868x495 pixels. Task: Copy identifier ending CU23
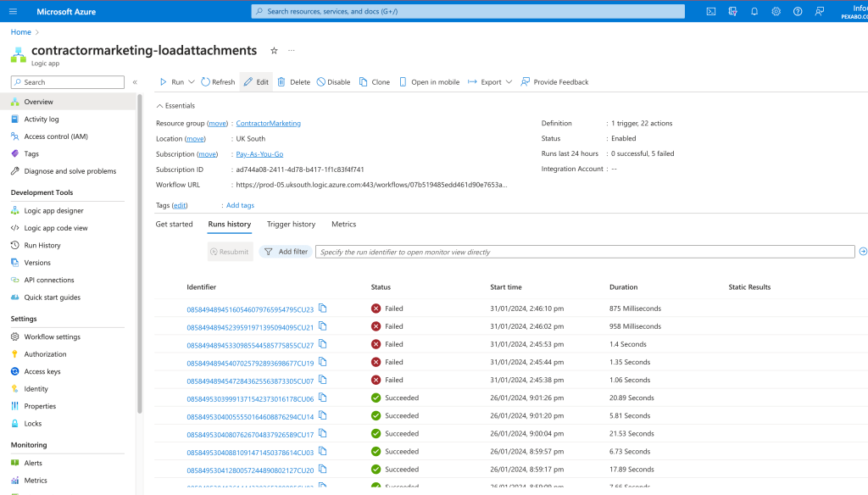tap(323, 308)
